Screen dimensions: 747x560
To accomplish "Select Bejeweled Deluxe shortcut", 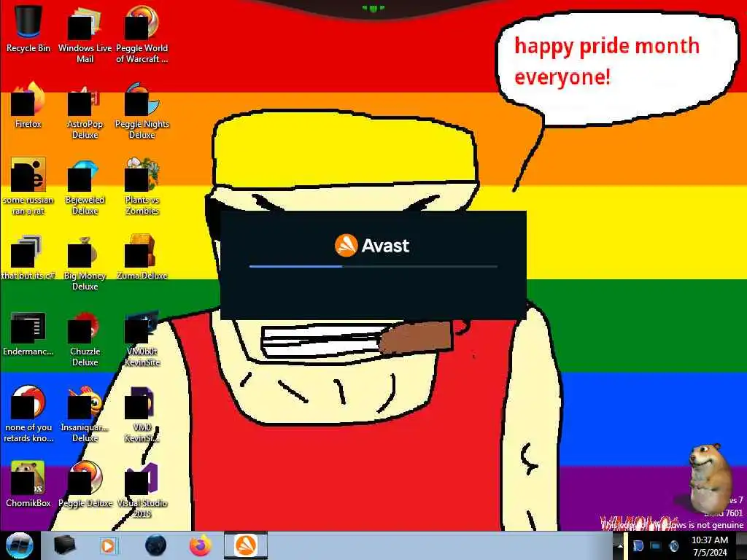I will click(x=85, y=187).
